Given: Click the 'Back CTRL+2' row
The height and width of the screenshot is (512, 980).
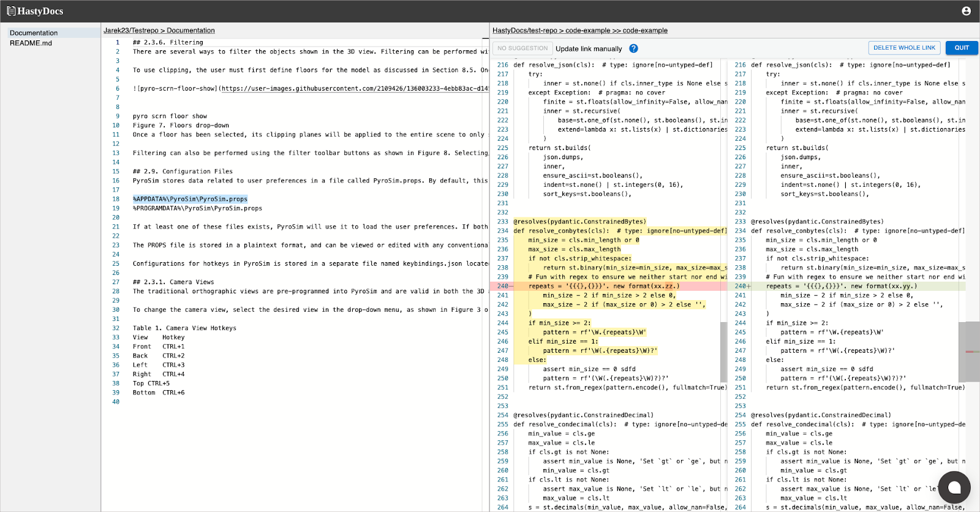Looking at the screenshot, I should click(159, 356).
